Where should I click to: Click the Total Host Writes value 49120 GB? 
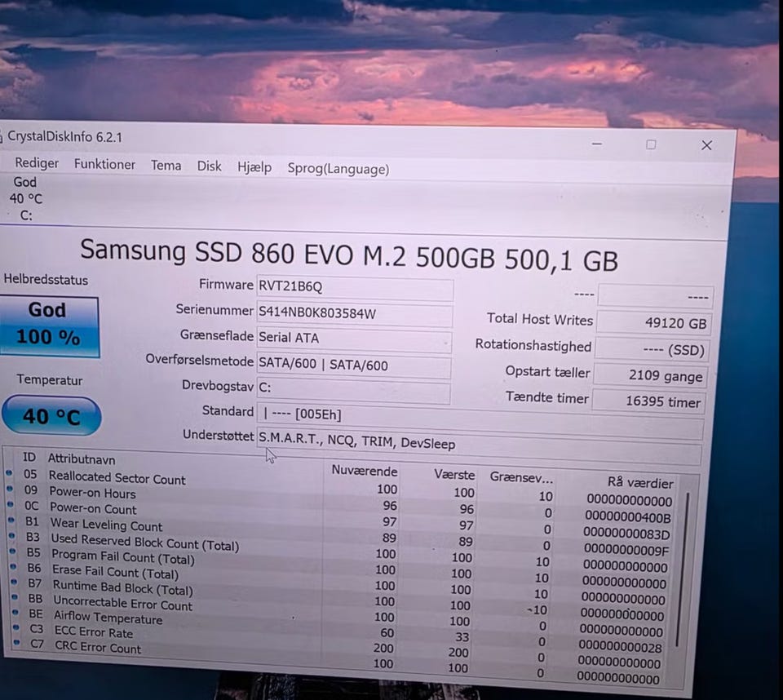click(653, 322)
